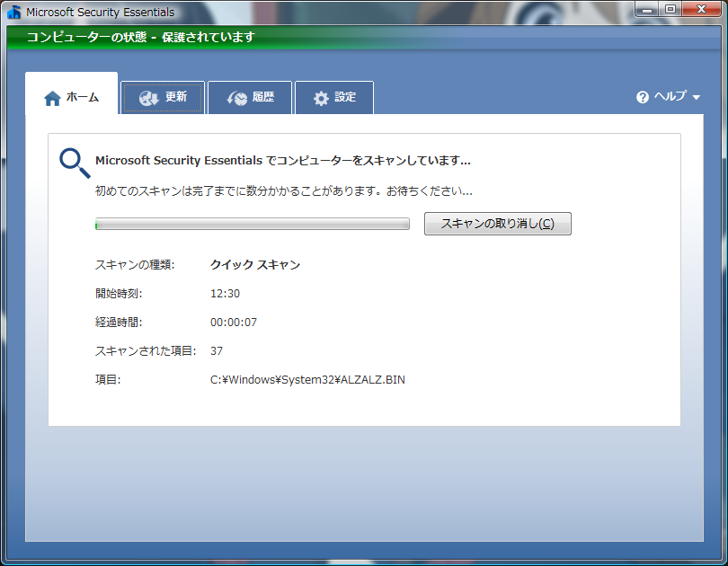
Task: Click the scan progress bar
Action: pos(253,224)
